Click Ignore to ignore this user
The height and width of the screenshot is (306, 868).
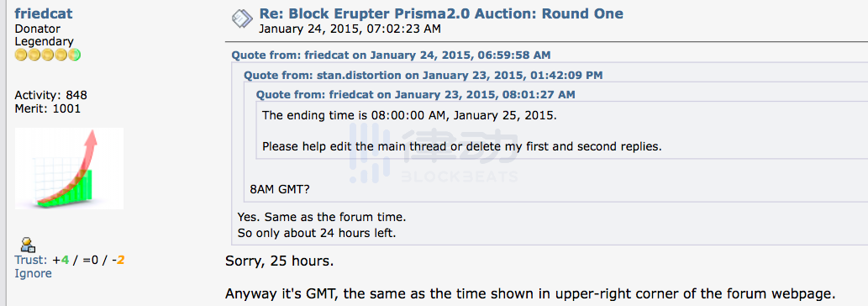34,273
